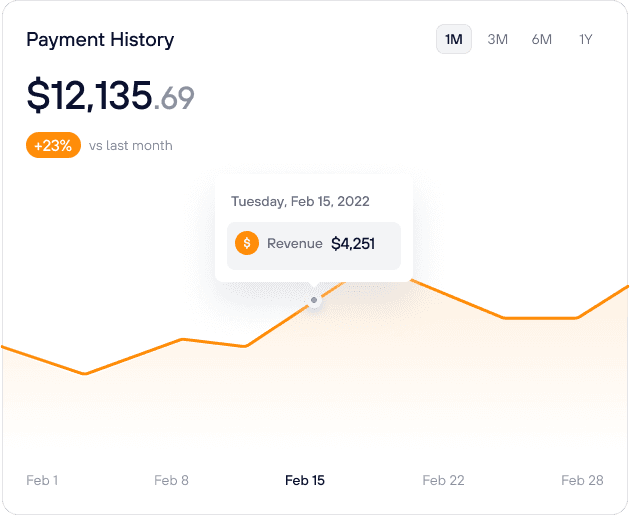
Task: Click the gray data point marker on line
Action: (314, 300)
